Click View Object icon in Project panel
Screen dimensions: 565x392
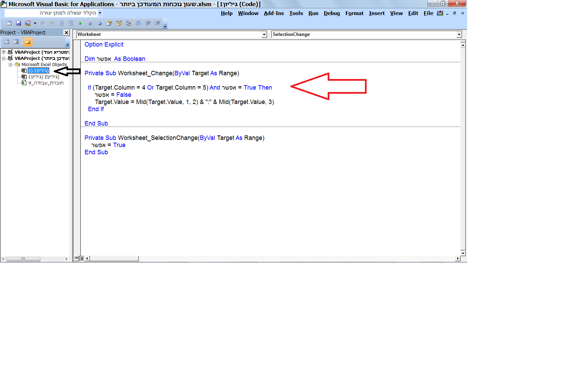click(x=16, y=42)
